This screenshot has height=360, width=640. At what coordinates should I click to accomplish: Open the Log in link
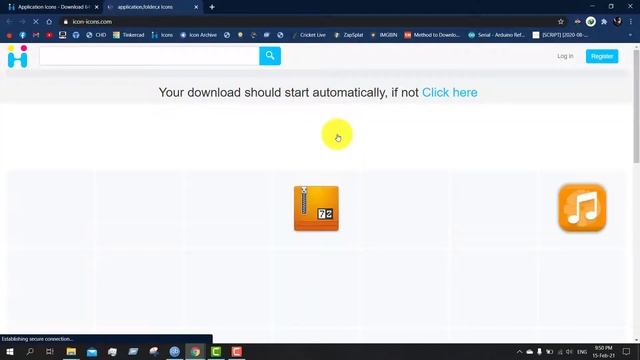coord(565,56)
